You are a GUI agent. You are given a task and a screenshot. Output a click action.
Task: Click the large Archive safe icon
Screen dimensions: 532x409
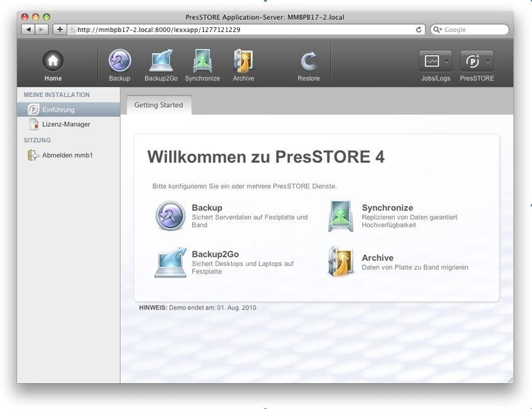(x=340, y=262)
